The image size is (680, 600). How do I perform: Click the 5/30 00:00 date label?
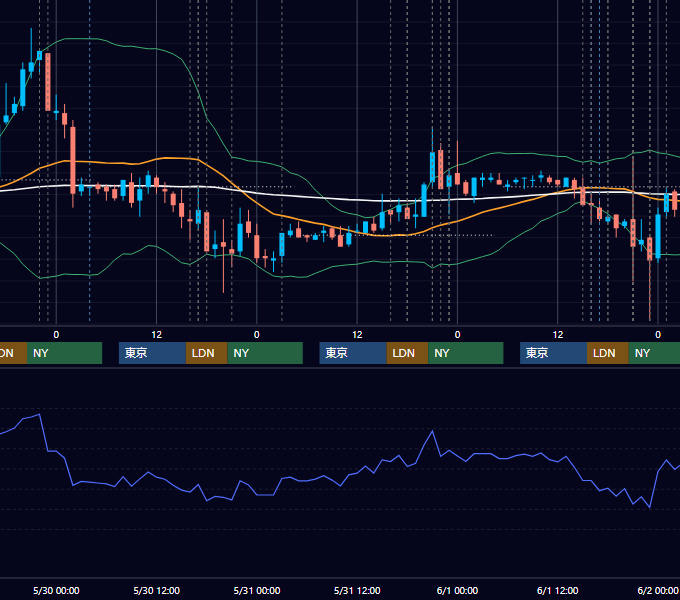(x=56, y=590)
